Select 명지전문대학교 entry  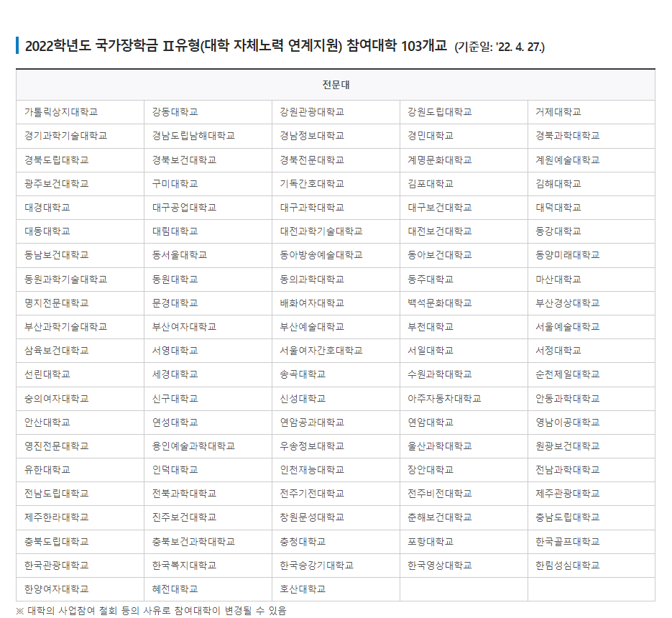(x=80, y=303)
